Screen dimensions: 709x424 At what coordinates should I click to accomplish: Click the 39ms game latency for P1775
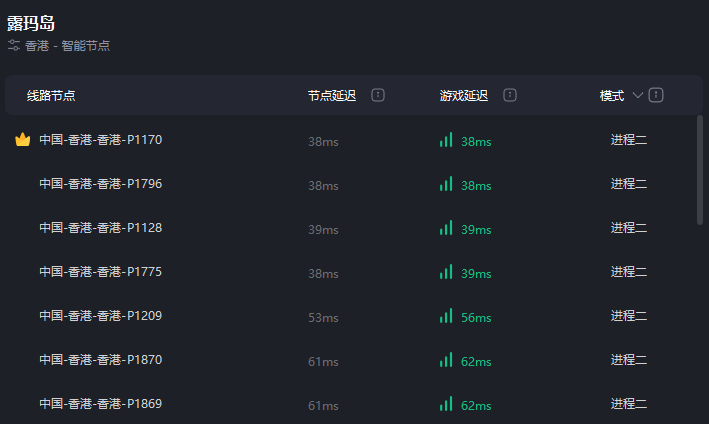point(475,273)
